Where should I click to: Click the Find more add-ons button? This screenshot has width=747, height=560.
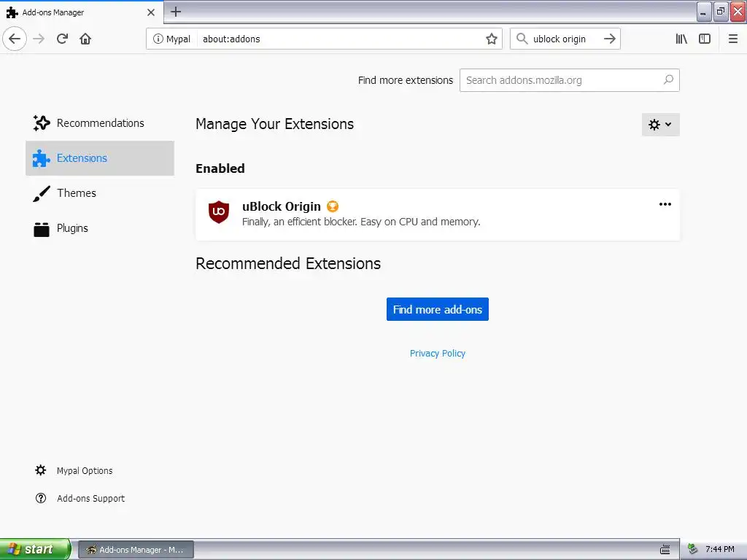coord(438,309)
